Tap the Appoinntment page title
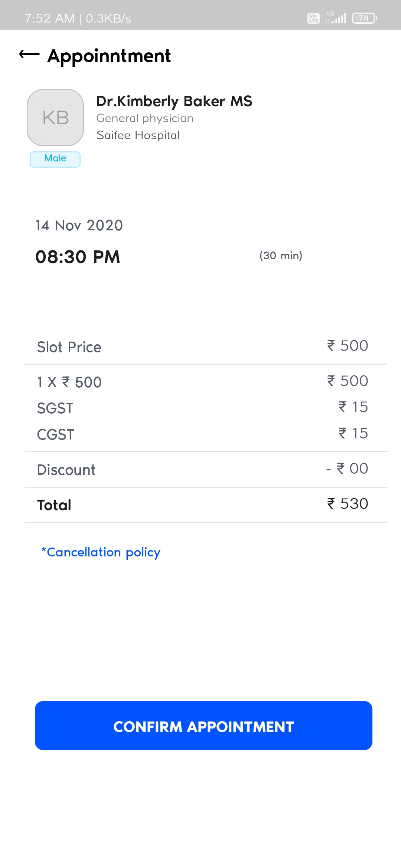The height and width of the screenshot is (868, 401). click(109, 56)
